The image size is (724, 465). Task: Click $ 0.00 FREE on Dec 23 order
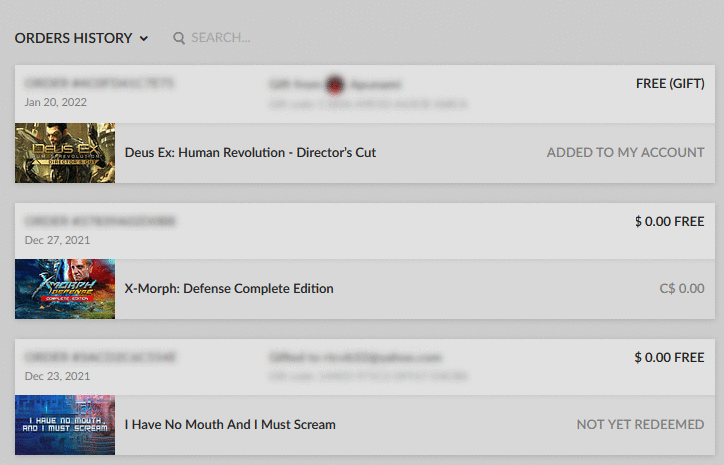click(670, 357)
